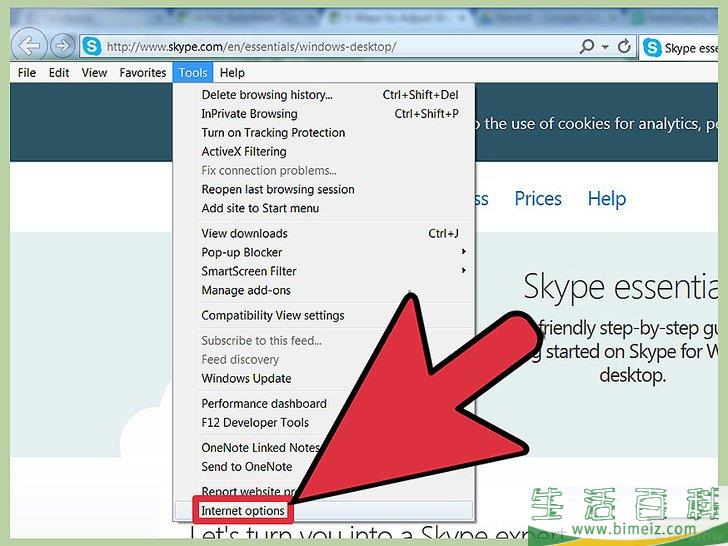Choose Delete browsing history

coord(325,95)
